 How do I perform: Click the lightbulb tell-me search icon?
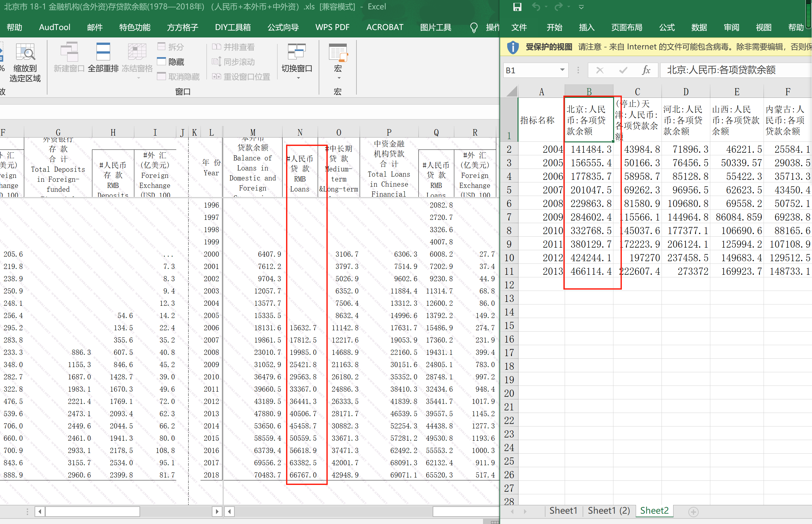[x=474, y=27]
